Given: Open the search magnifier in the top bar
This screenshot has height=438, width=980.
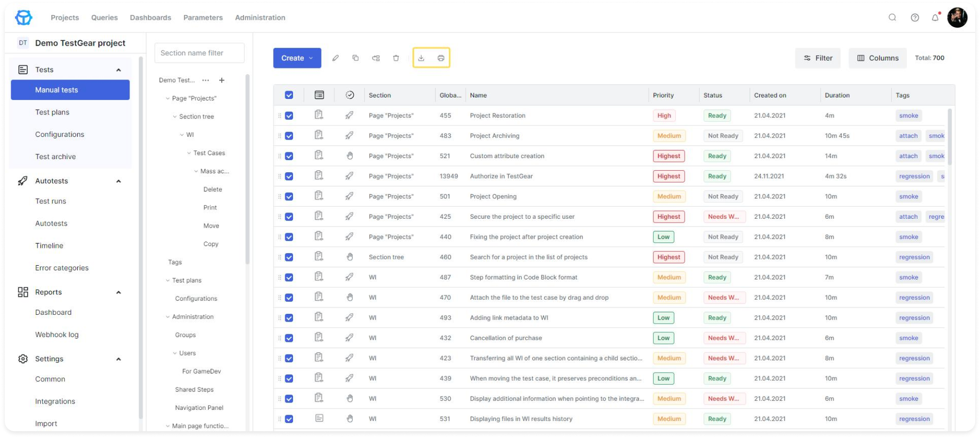Looking at the screenshot, I should pyautogui.click(x=892, y=17).
